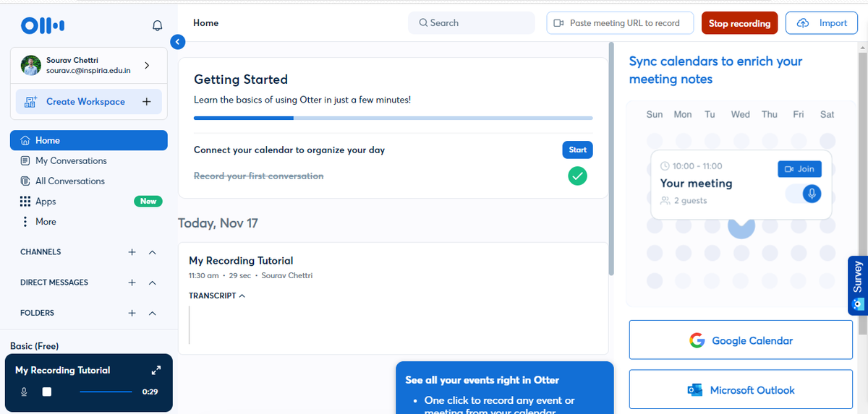Click Connect your calendar to organize your day

[289, 150]
